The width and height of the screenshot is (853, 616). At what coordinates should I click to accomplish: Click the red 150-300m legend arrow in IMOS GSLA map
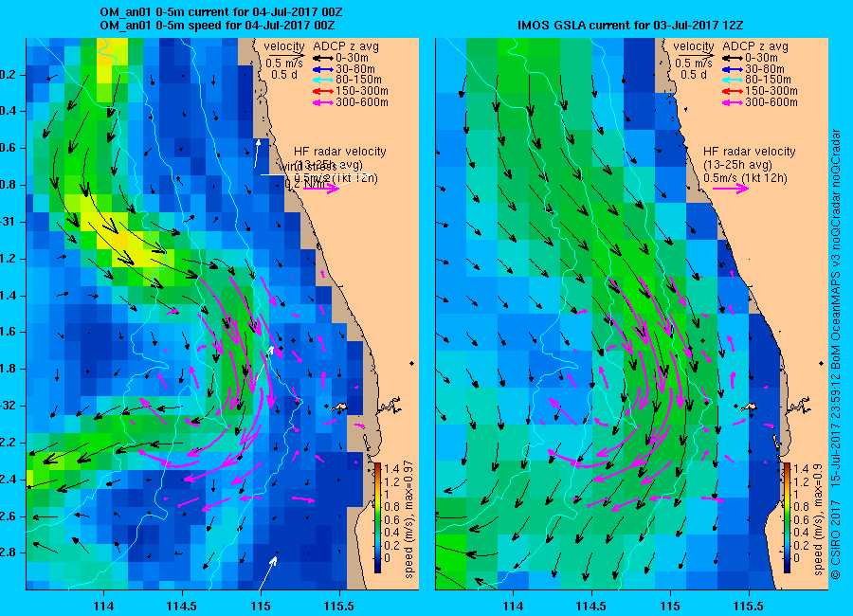click(732, 91)
